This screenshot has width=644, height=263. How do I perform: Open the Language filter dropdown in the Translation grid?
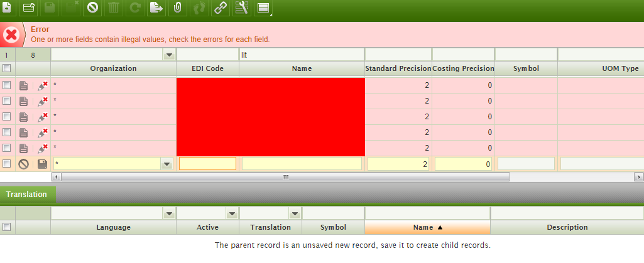[x=168, y=214]
